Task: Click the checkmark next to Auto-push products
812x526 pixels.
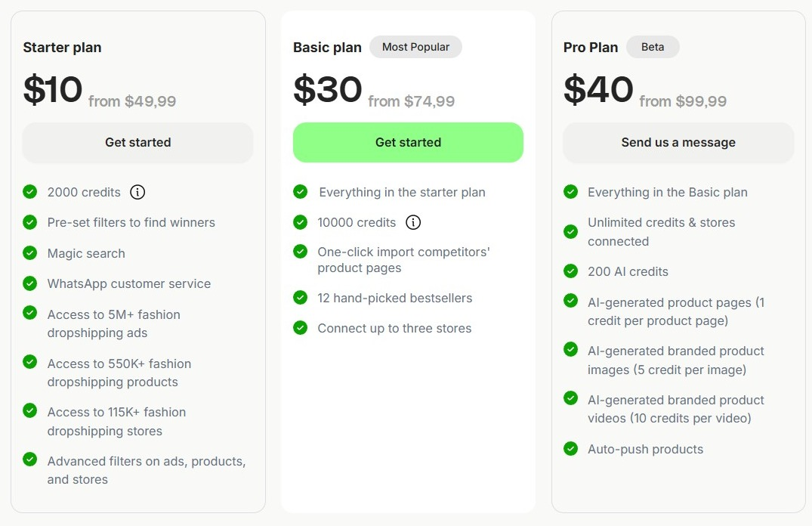Action: (x=570, y=449)
